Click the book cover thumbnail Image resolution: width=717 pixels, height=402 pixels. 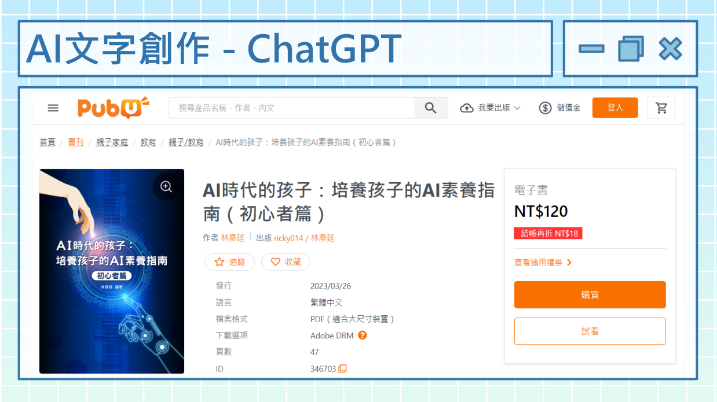tap(112, 271)
